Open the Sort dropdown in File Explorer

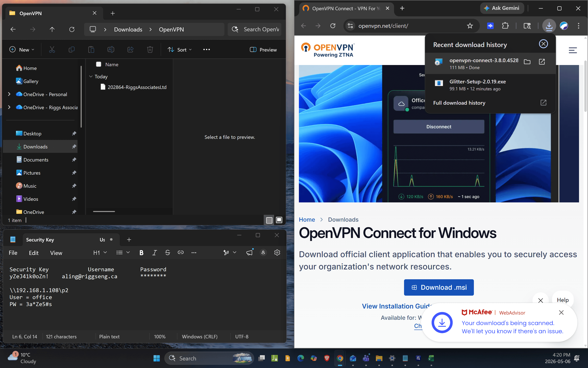(x=179, y=50)
